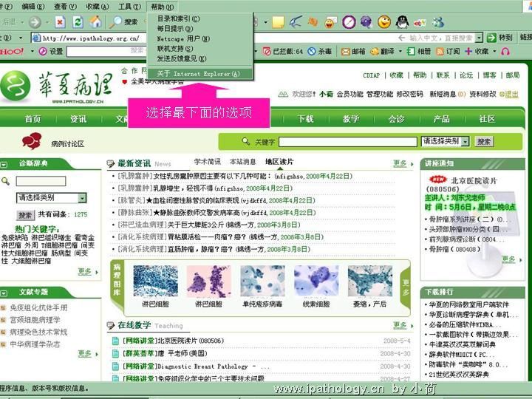Click the magnifier in 诊断辞典 panel
The image size is (532, 399).
pyautogui.click(x=5, y=181)
